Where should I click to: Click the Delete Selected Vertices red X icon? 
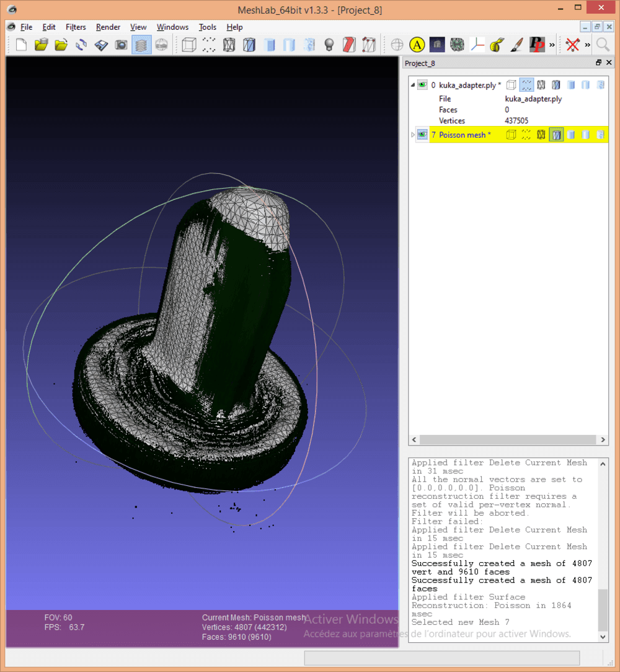(x=573, y=45)
